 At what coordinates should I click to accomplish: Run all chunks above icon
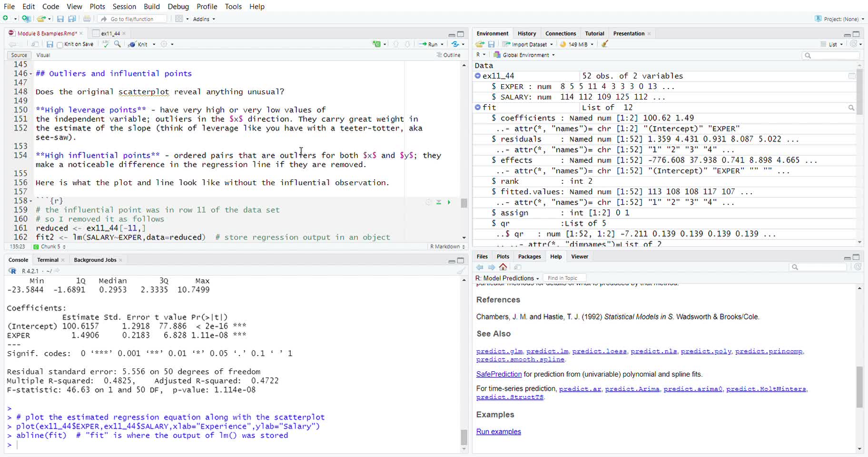(x=439, y=202)
